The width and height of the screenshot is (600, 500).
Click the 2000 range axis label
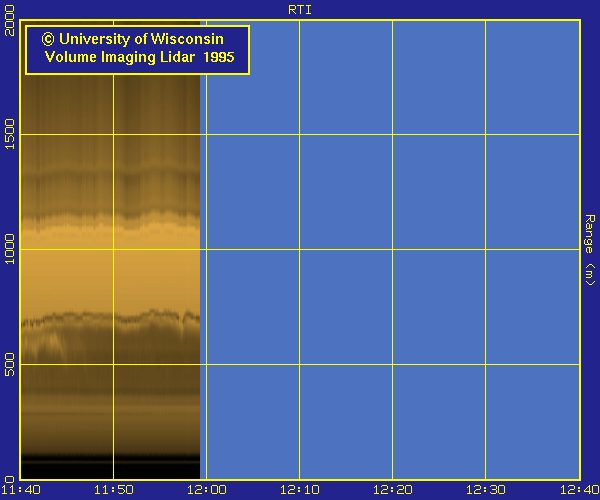[x=9, y=21]
